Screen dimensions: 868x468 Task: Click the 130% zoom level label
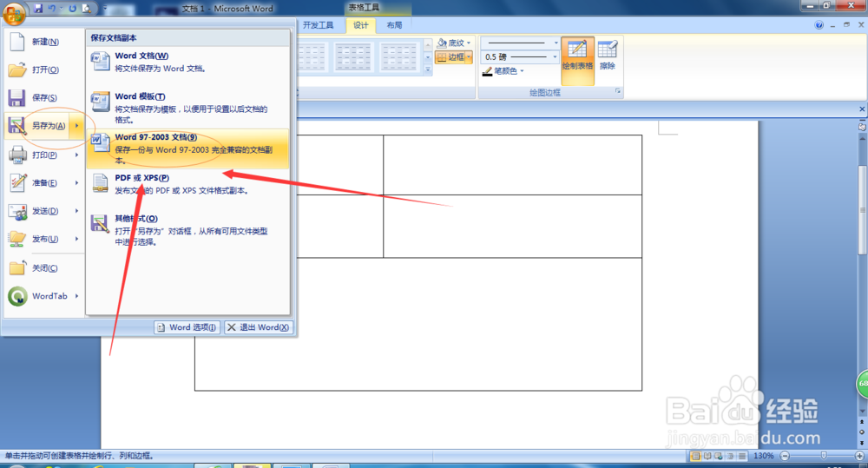point(763,456)
